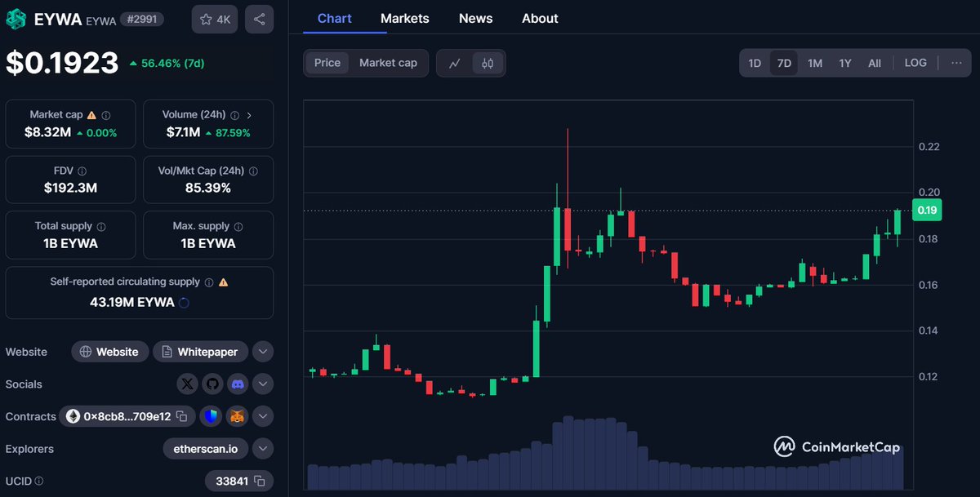The width and height of the screenshot is (980, 497).
Task: Expand more websites dropdown chevron
Action: coord(262,352)
